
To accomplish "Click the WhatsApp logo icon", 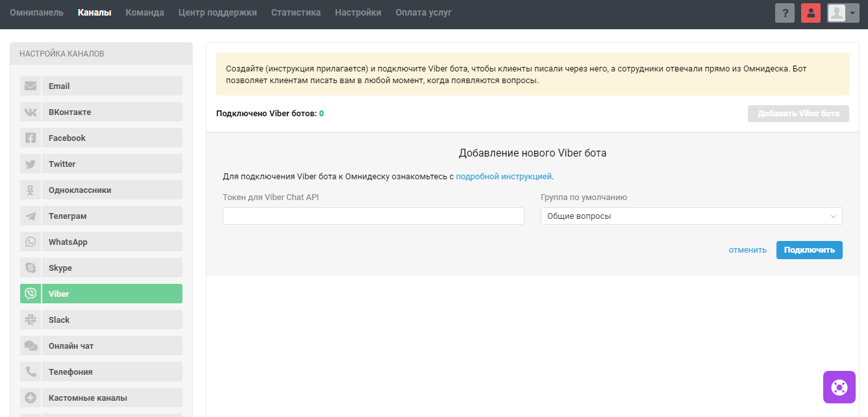I will (x=31, y=242).
